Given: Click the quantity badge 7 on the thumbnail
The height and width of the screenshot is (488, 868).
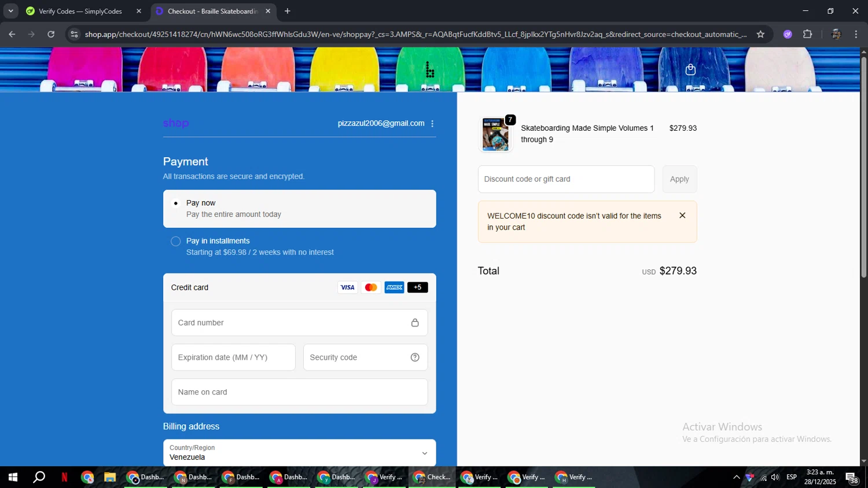Looking at the screenshot, I should click(510, 120).
